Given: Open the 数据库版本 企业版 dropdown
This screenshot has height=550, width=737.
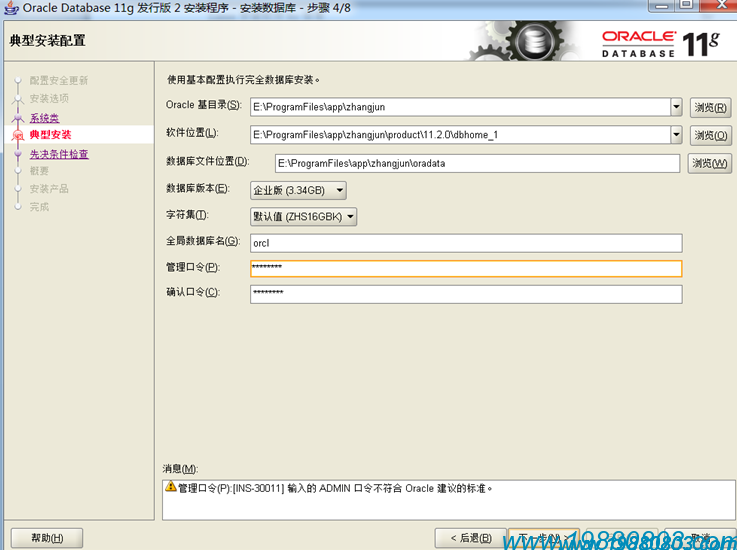Looking at the screenshot, I should click(x=298, y=190).
